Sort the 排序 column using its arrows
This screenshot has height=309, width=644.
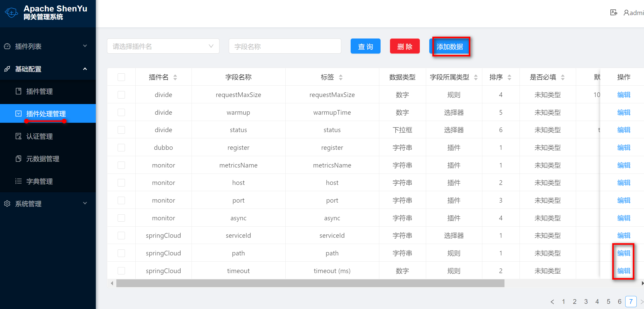click(x=509, y=77)
